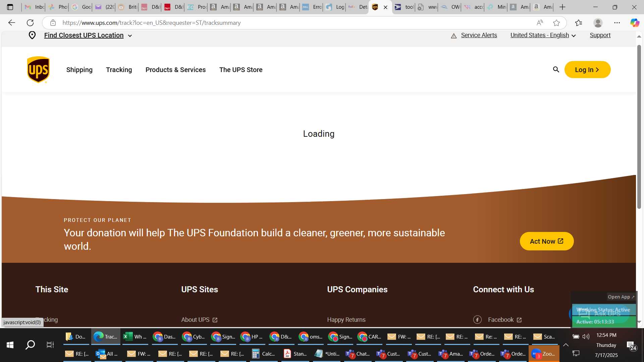The width and height of the screenshot is (644, 362).
Task: Open the Service Alerts link
Action: pos(479,35)
